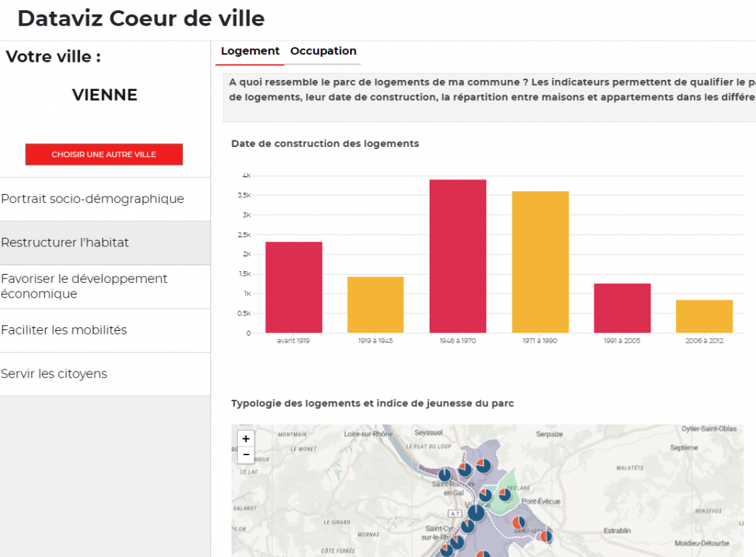Viewport: 756px width, 557px height.
Task: Select Restructurer l'habitat menu item
Action: tap(105, 243)
